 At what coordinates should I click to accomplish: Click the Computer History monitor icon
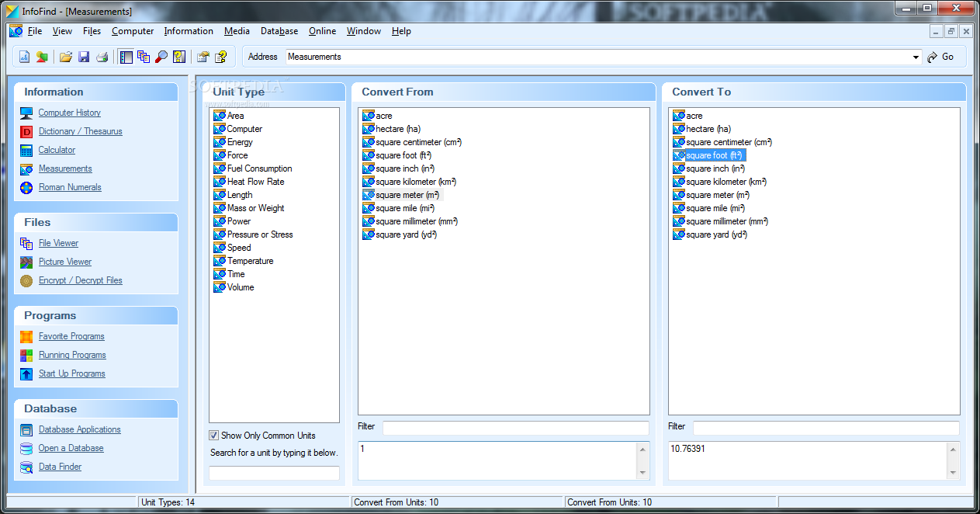(26, 113)
